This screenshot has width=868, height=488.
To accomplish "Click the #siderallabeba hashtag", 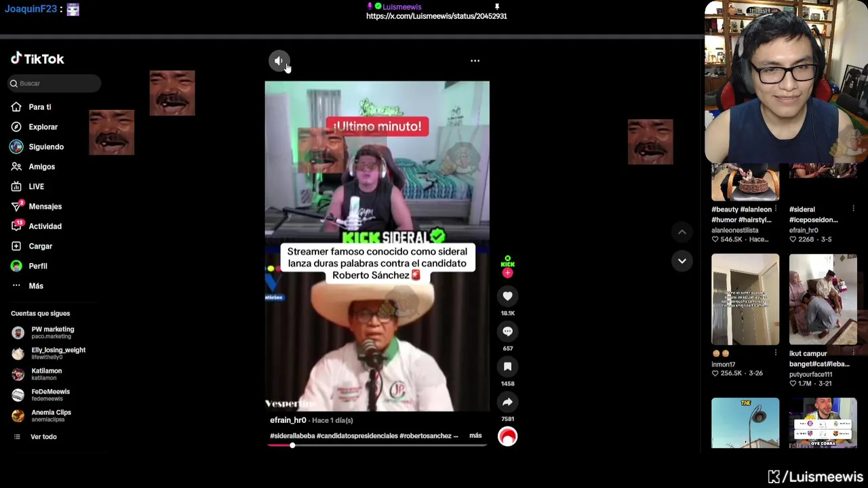I will pos(292,436).
